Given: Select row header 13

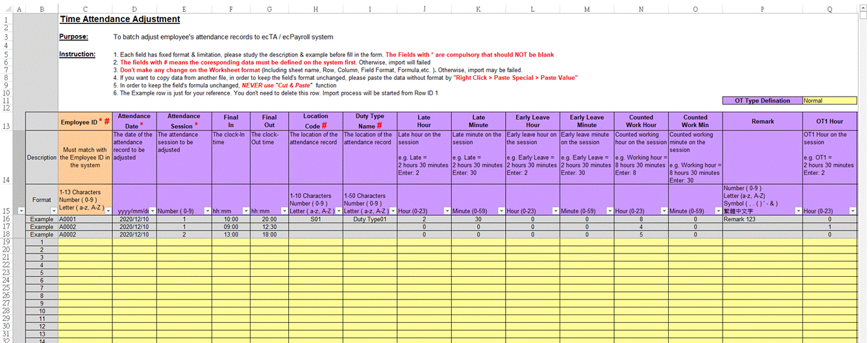Looking at the screenshot, I should [6, 121].
